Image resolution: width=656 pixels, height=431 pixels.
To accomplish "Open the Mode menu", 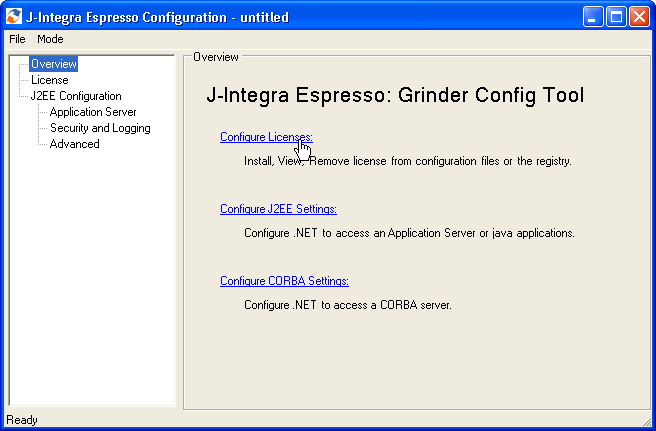I will point(50,39).
